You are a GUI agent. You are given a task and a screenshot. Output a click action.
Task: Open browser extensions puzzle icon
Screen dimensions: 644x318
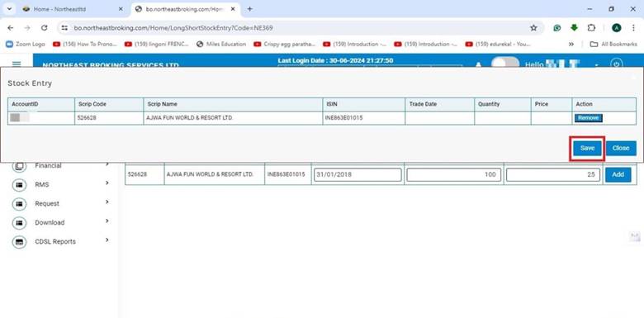pos(591,28)
